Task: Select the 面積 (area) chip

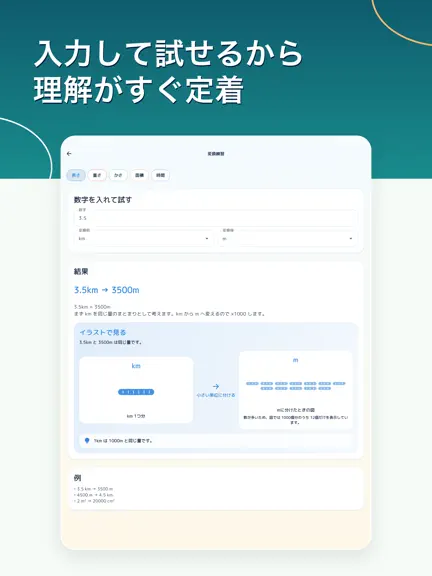Action: (139, 175)
